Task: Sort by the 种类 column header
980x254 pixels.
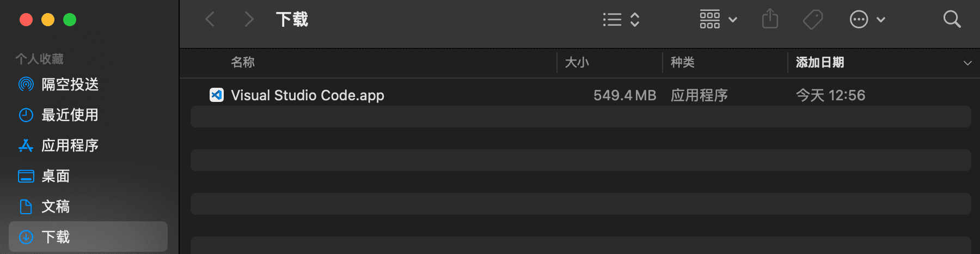Action: tap(683, 63)
